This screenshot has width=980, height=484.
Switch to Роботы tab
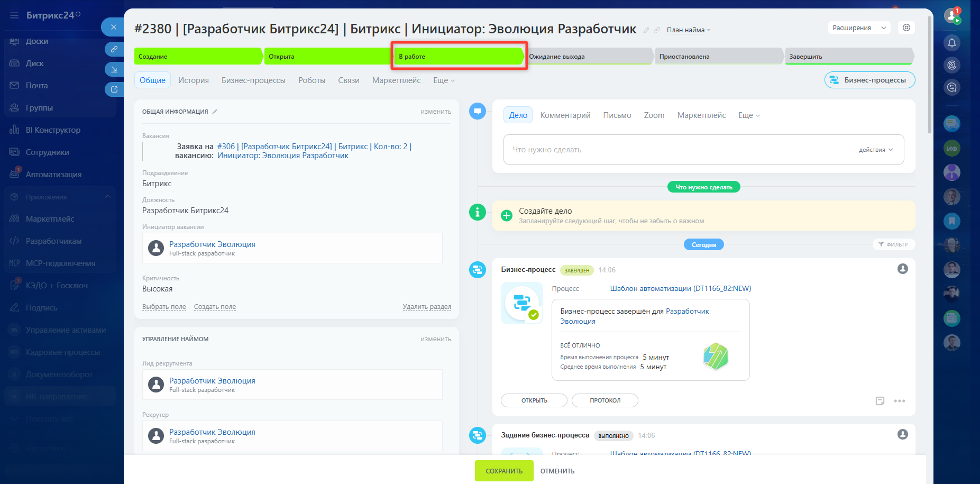[x=312, y=80]
